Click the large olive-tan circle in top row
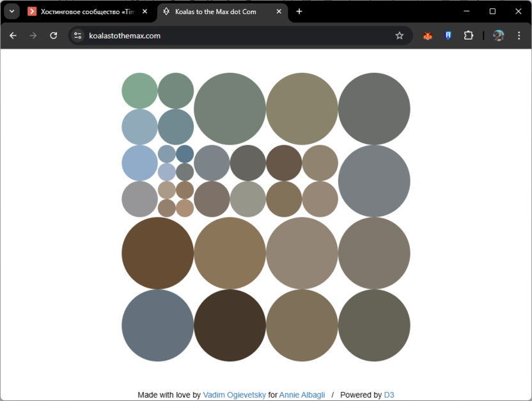 302,109
